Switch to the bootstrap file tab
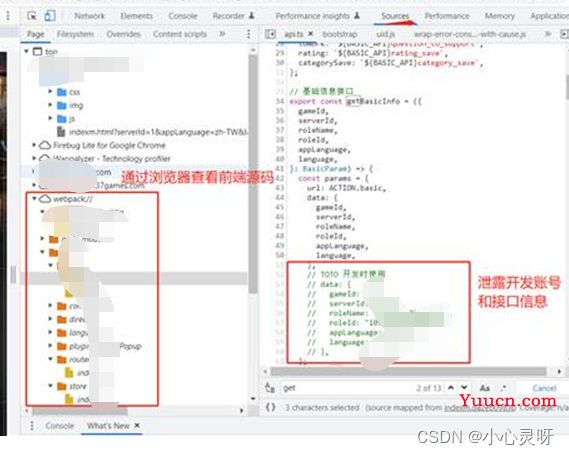This screenshot has width=569, height=455. (340, 34)
